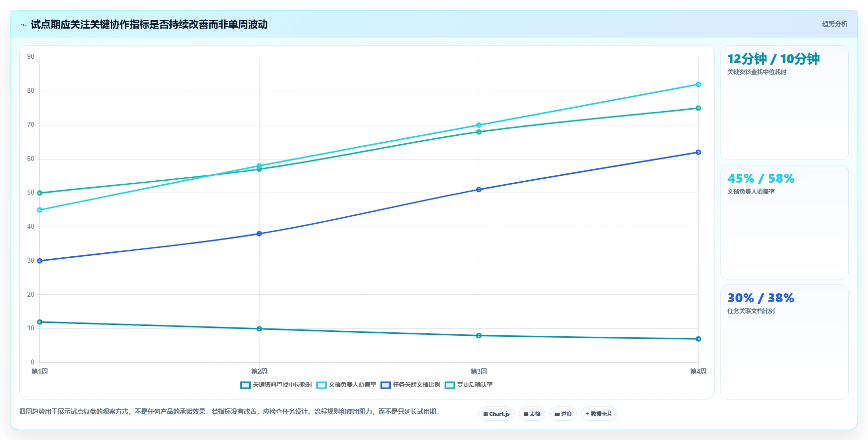868x440 pixels.
Task: Click the 变更后确认率 data point at 第1周
Action: pos(39,193)
